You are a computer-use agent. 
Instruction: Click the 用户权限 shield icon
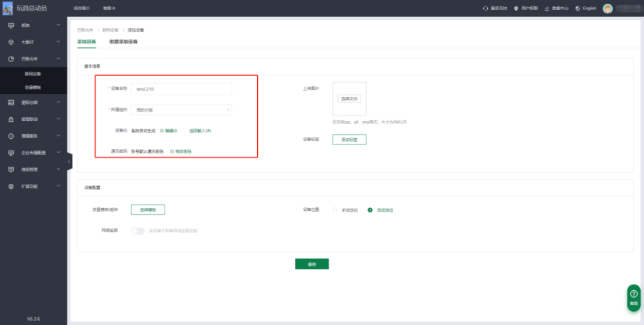(x=516, y=8)
